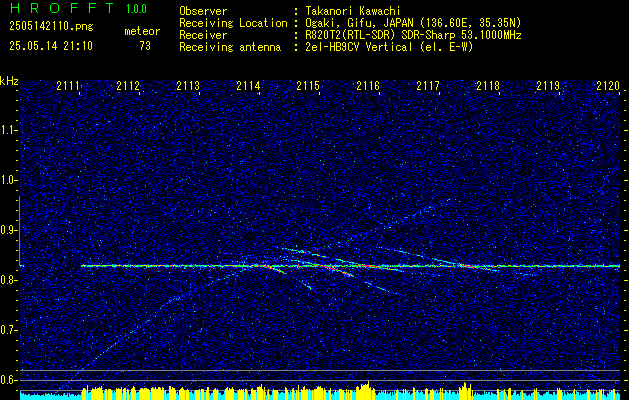629x400 pixels.
Task: Click the 1.1 kHz frequency label
Action: coord(8,130)
